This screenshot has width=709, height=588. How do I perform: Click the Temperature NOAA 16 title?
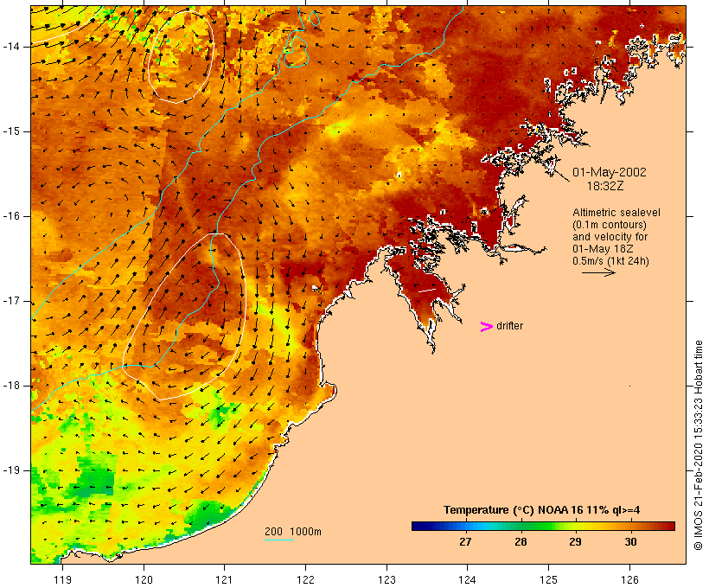pyautogui.click(x=542, y=510)
